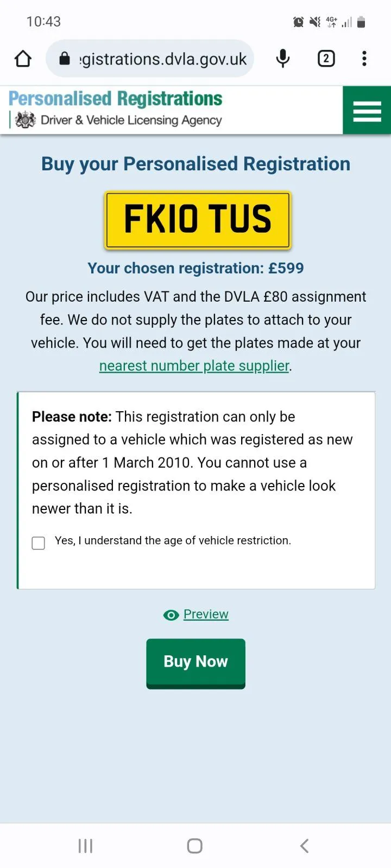This screenshot has width=391, height=868.
Task: Tap the Android back arrow
Action: pyautogui.click(x=305, y=846)
